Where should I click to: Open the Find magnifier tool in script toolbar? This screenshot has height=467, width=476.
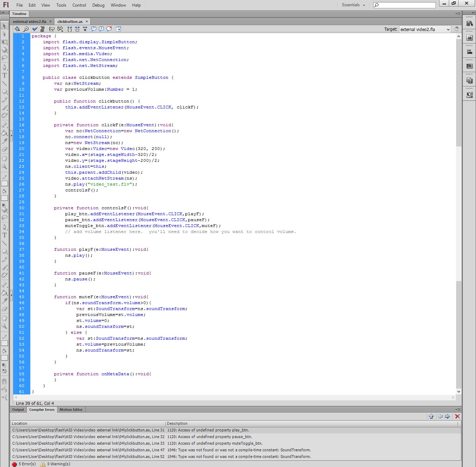click(26, 29)
